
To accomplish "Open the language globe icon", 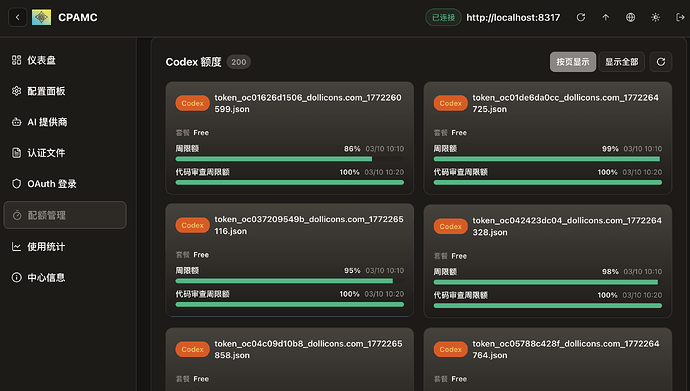I will pyautogui.click(x=631, y=18).
